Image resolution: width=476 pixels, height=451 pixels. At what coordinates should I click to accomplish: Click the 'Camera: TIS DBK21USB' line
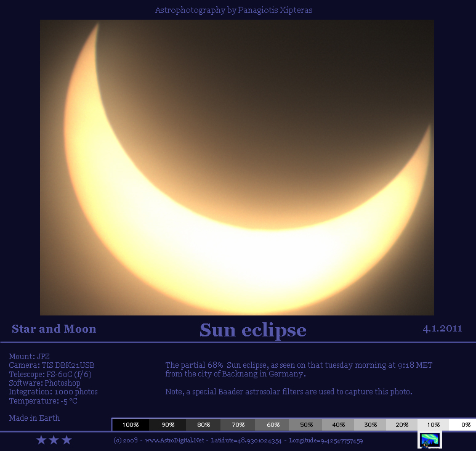(52, 365)
